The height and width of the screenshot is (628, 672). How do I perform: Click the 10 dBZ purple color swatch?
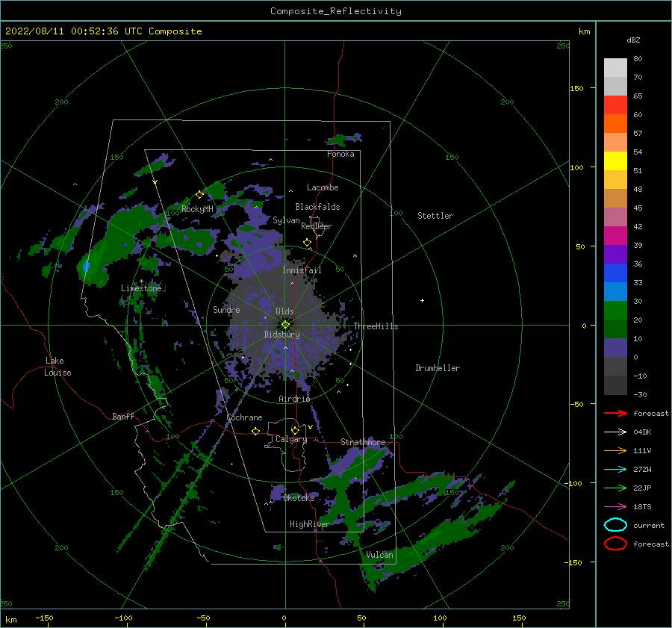[615, 348]
